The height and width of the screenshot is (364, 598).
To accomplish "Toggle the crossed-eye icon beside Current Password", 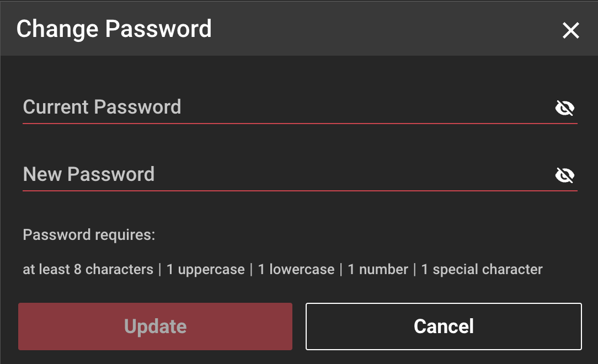I will [x=564, y=108].
